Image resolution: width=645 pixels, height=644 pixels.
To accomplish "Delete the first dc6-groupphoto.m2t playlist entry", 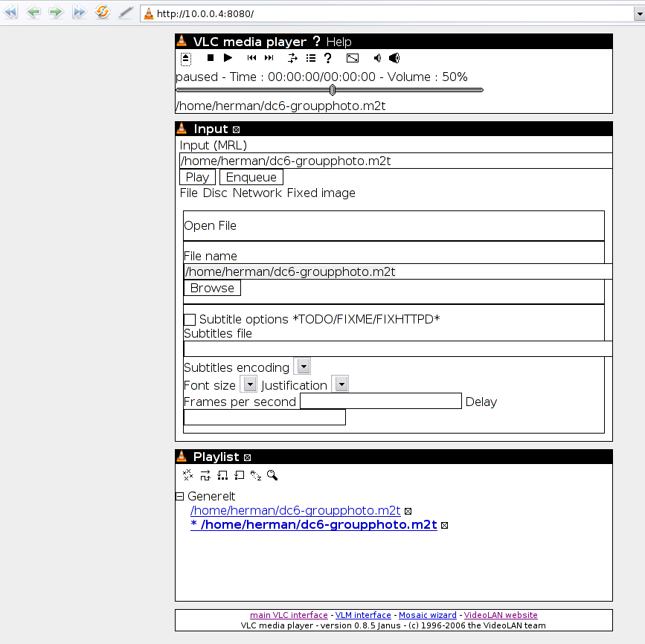I will point(408,511).
